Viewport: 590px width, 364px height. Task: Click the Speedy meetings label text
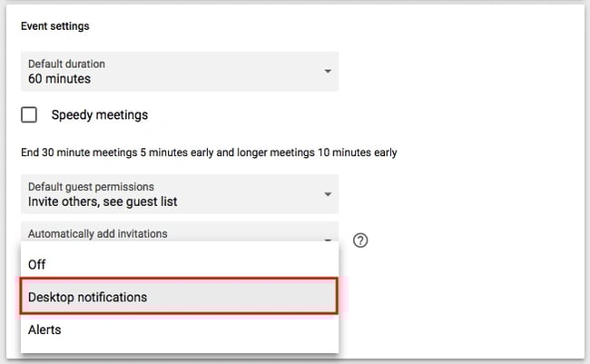(99, 115)
